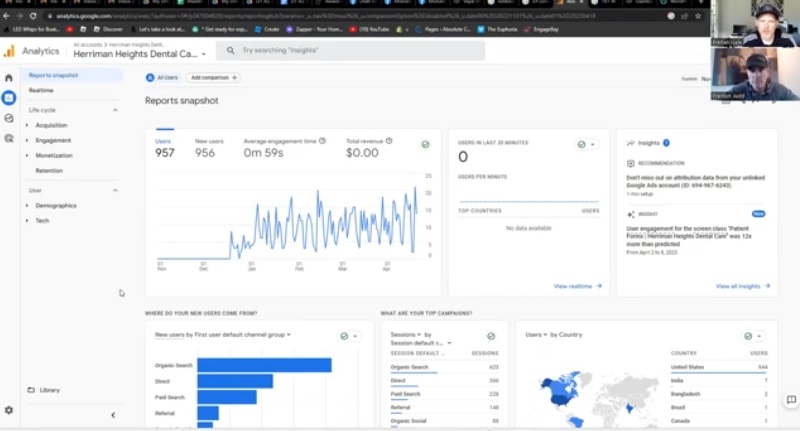Screen dimensions: 800x431
Task: Expand the Monetization tree item
Action: pos(27,156)
